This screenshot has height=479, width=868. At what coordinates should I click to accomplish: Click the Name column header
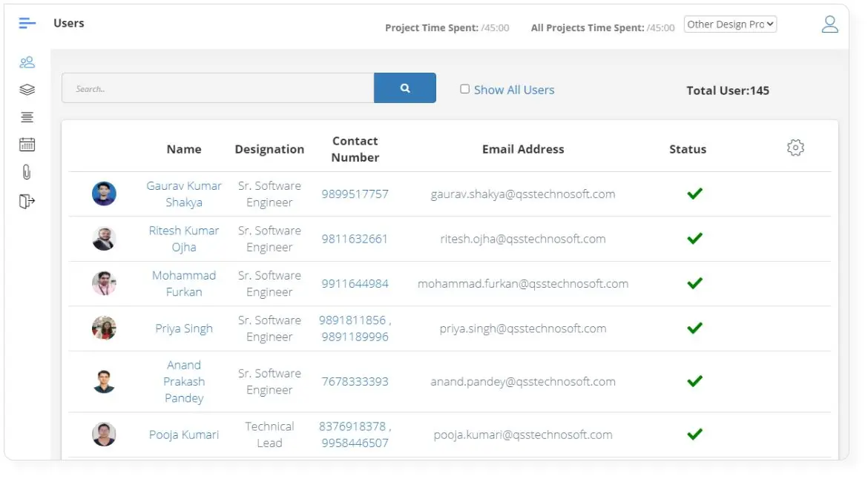(184, 149)
